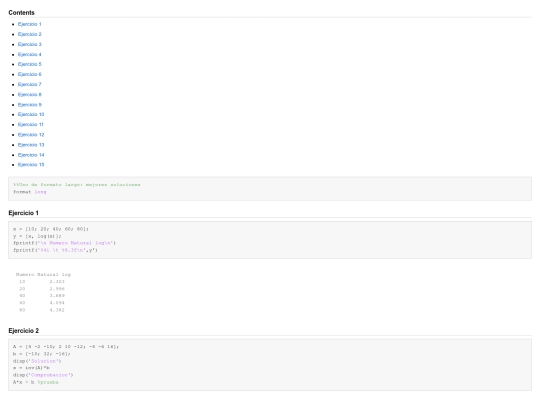This screenshot has width=540, height=405.
Task: Click the Ejercicio 10 link
Action: point(31,114)
